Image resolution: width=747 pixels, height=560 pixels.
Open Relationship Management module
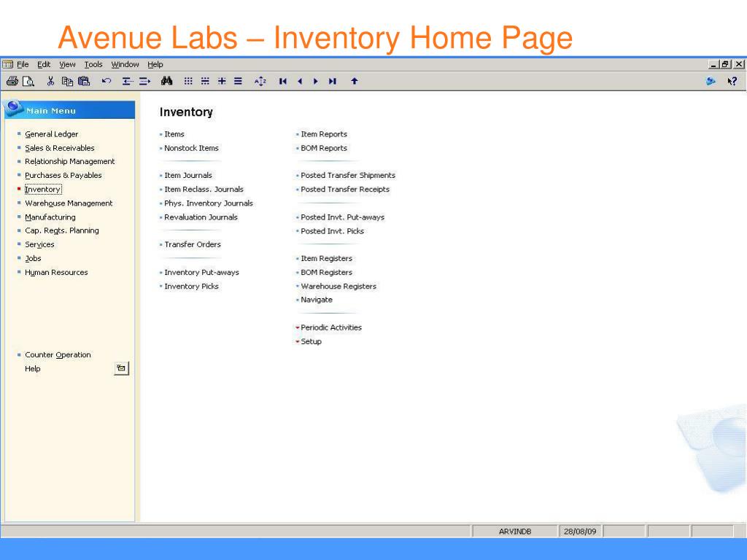tap(69, 161)
